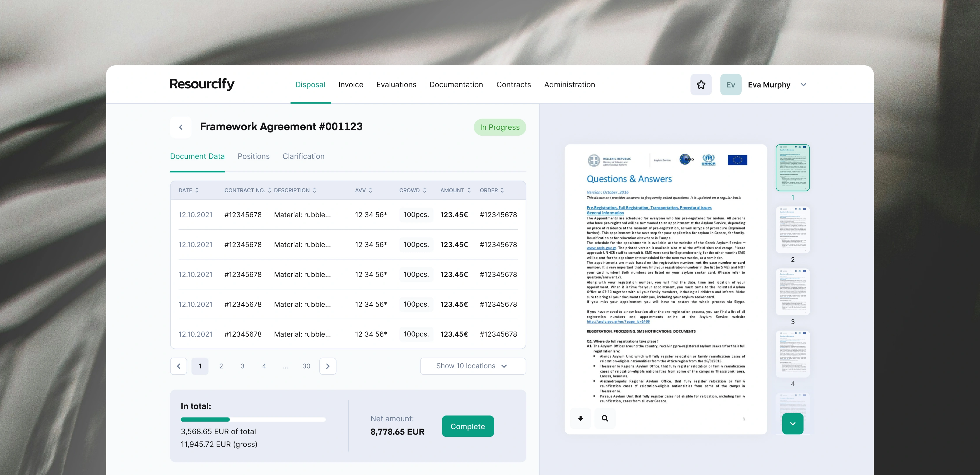Jump to page 30 in pagination
Image resolution: width=980 pixels, height=475 pixels.
click(306, 366)
